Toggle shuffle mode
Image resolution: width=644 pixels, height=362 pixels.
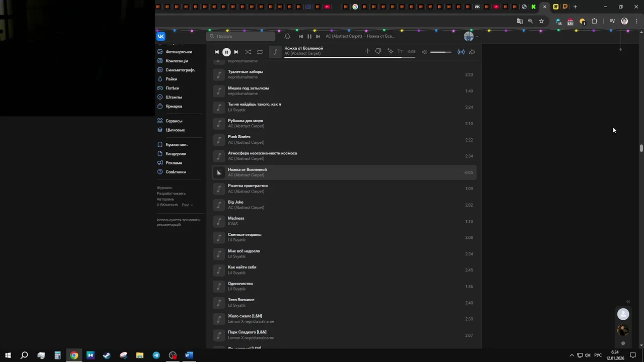248,52
